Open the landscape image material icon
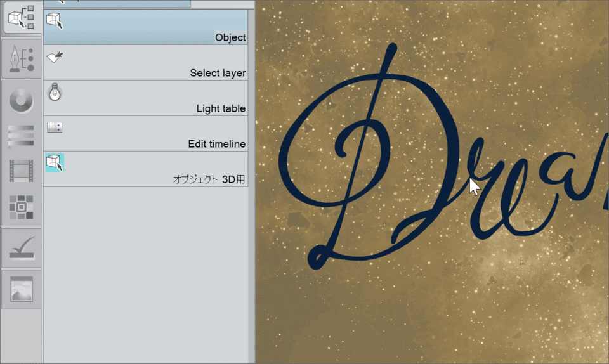The height and width of the screenshot is (364, 609). [22, 290]
